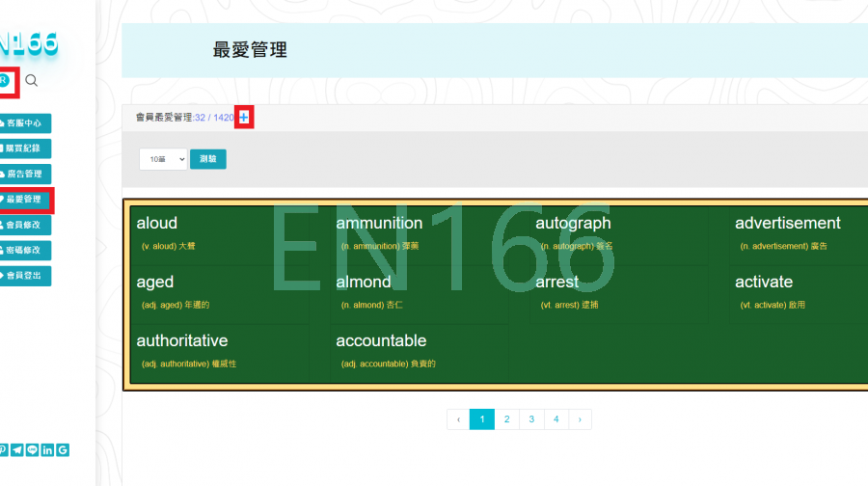868x486 pixels.
Task: Open the 購買紀錄 sidebar menu
Action: (25, 148)
